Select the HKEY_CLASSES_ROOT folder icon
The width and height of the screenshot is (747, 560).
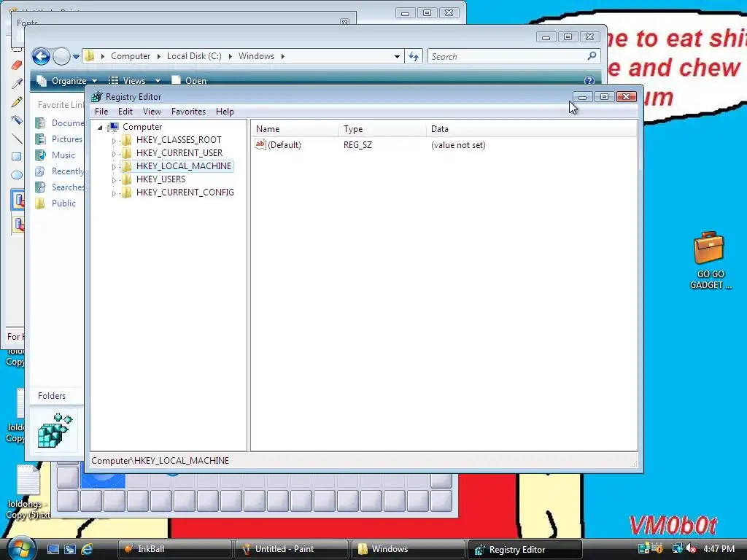click(x=127, y=140)
